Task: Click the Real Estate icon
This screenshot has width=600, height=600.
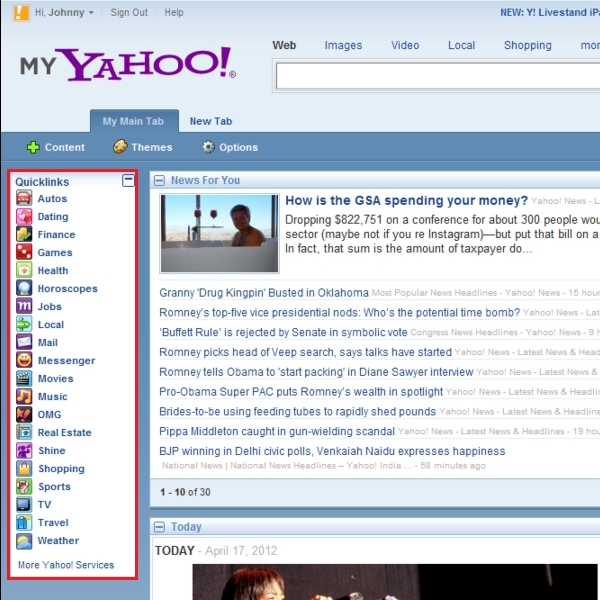Action: pyautogui.click(x=24, y=432)
